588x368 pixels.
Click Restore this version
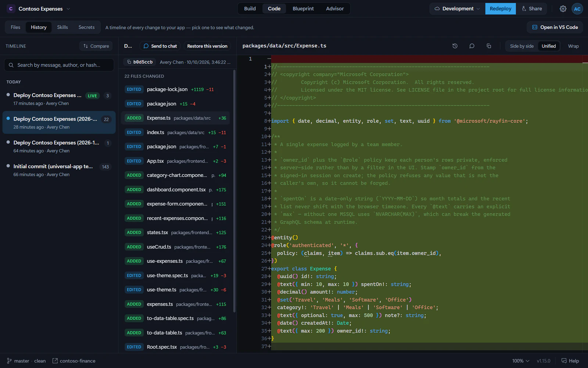207,46
